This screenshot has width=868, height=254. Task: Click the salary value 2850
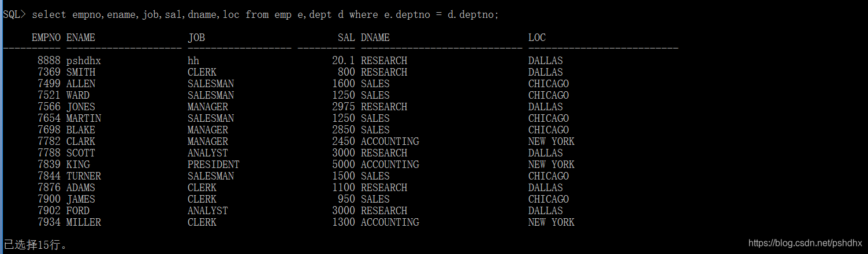[344, 130]
